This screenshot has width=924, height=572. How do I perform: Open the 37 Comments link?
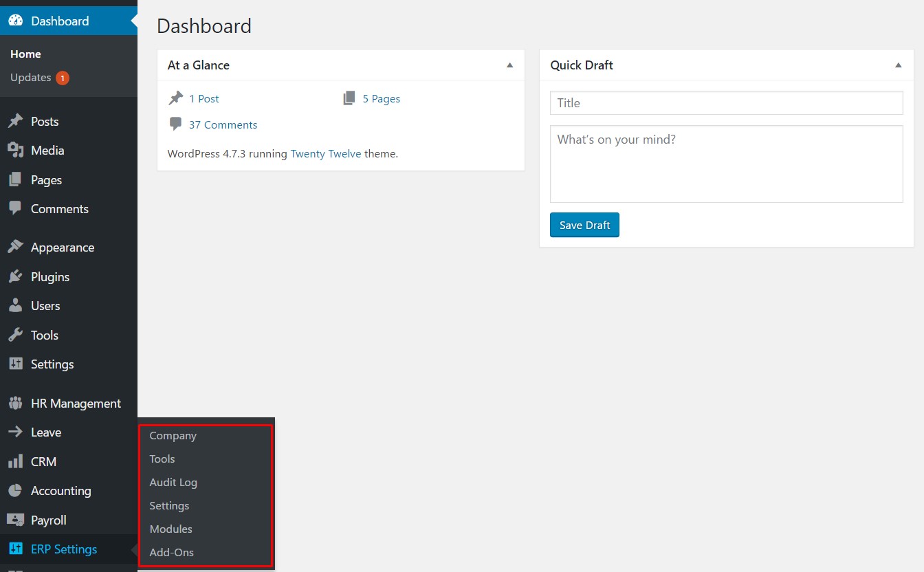click(x=223, y=125)
